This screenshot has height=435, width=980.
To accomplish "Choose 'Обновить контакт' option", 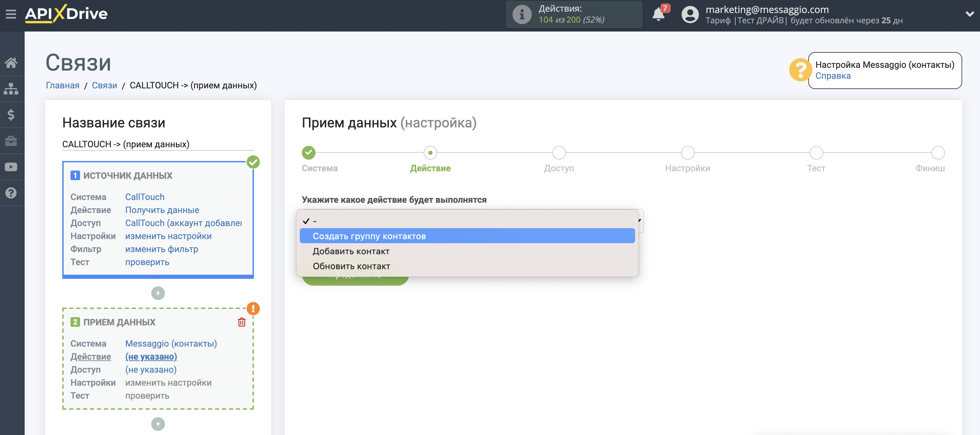I will 467,266.
